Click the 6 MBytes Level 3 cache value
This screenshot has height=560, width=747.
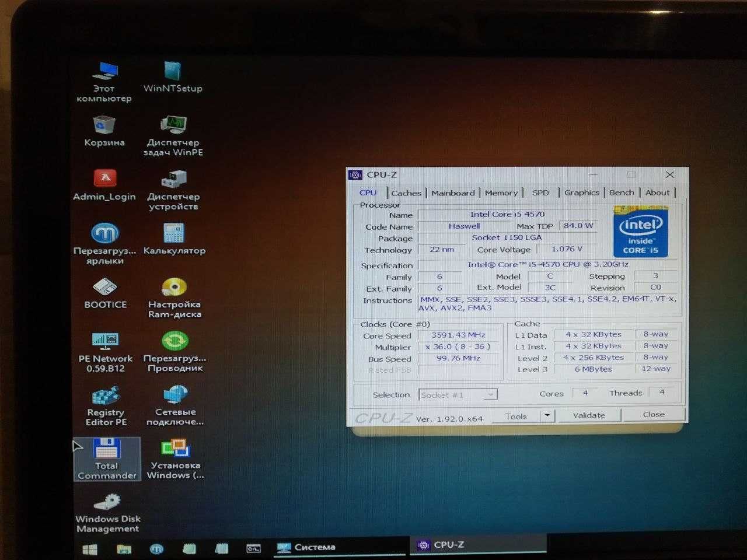594,369
